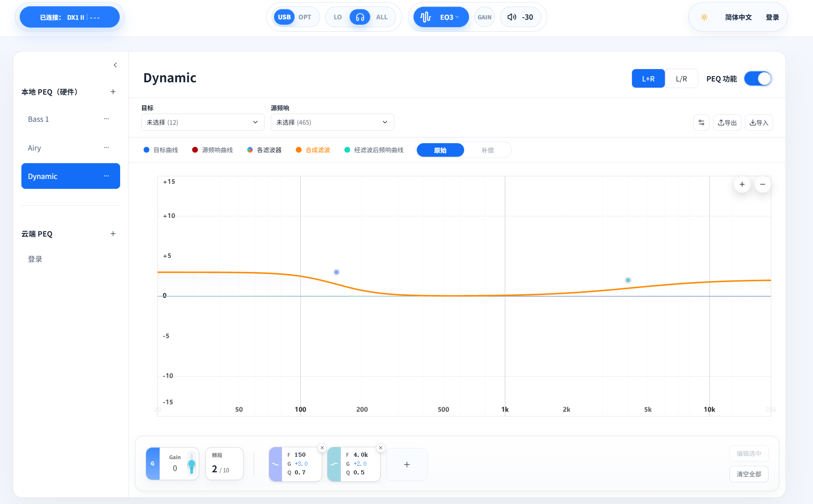Click the sun theme icon
This screenshot has height=504, width=813.
click(704, 17)
